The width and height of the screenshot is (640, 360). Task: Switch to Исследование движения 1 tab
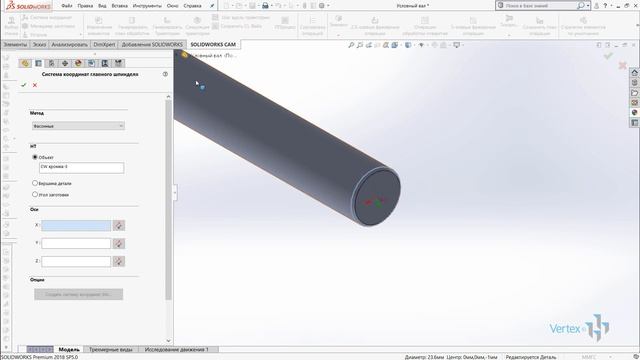coord(176,350)
